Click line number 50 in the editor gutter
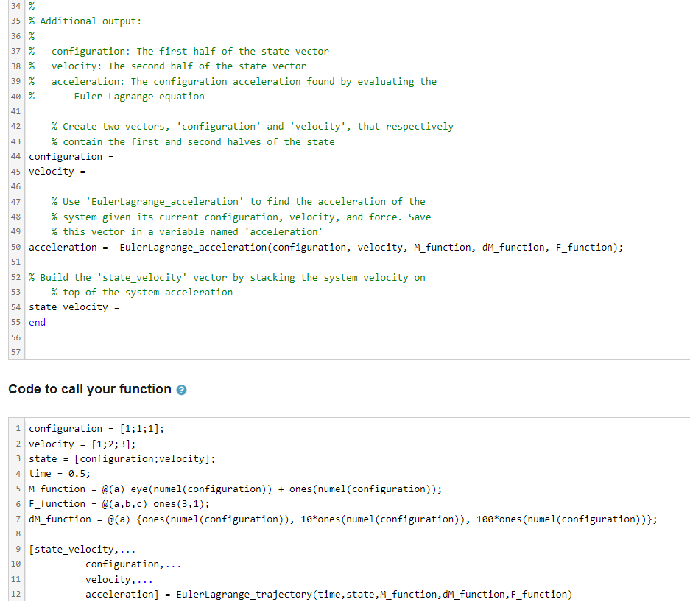 15,247
